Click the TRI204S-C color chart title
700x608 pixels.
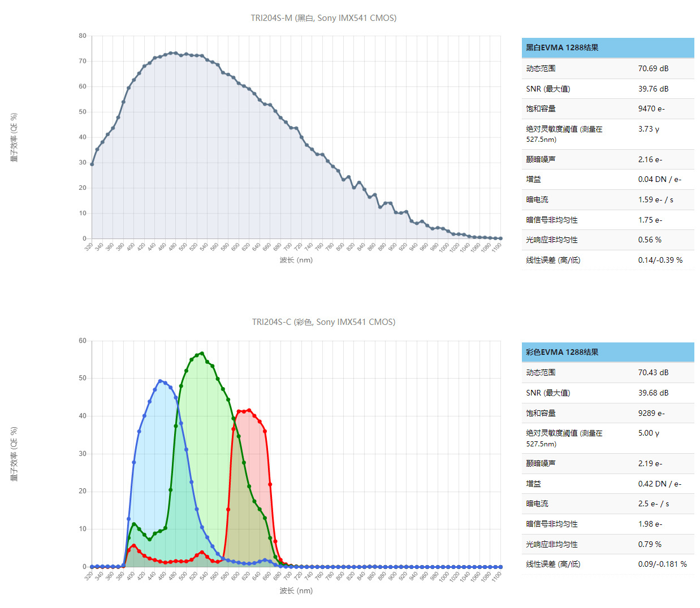[323, 322]
